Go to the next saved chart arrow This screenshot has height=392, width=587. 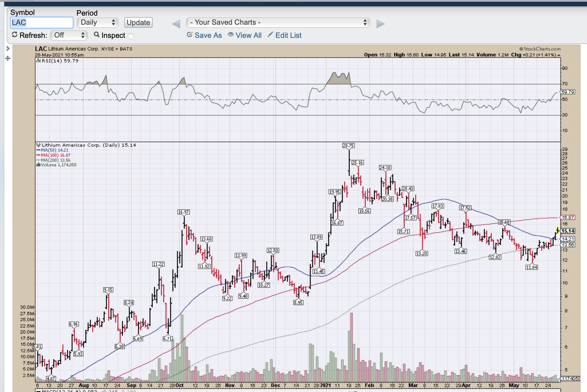(x=380, y=24)
